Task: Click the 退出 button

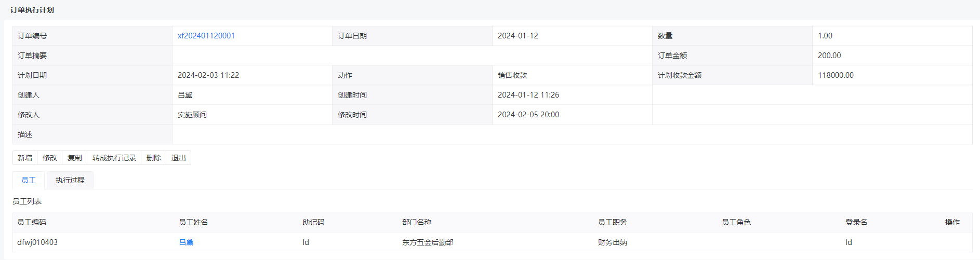Action: pyautogui.click(x=179, y=158)
